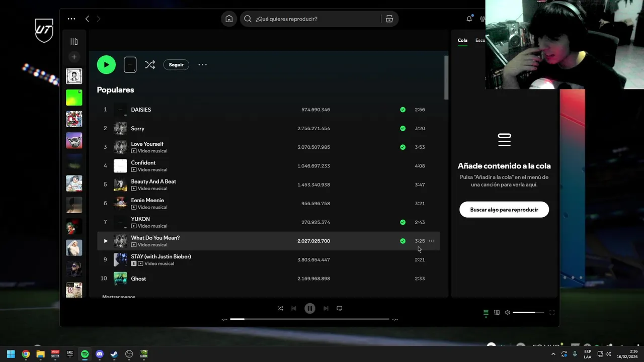Click Eenie Meenie cover thumbnail
The image size is (644, 362).
coord(120,203)
